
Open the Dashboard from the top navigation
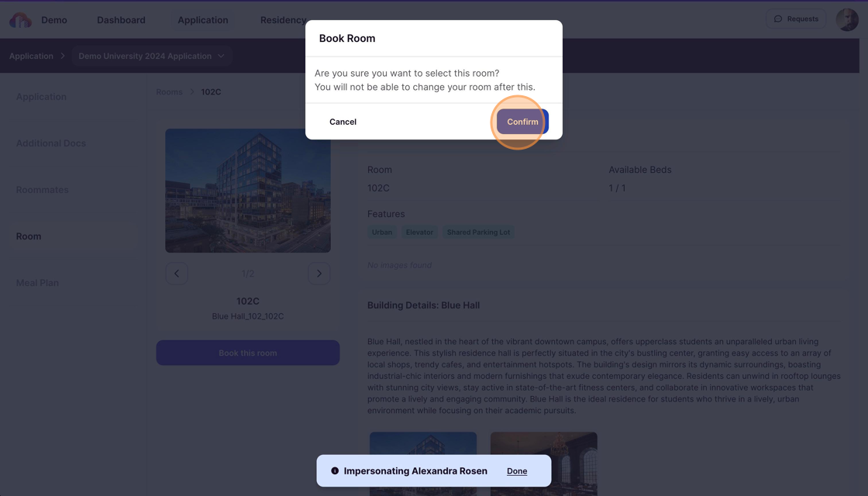(x=121, y=19)
